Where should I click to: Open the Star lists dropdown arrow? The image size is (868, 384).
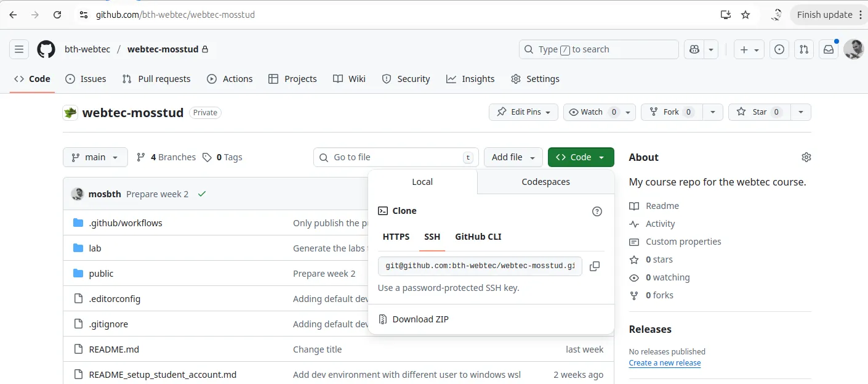(x=800, y=112)
